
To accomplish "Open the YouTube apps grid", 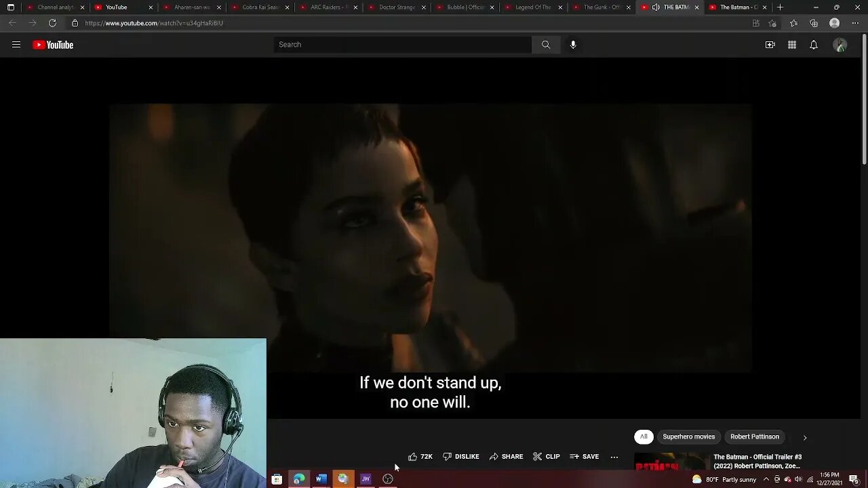I will 792,45.
